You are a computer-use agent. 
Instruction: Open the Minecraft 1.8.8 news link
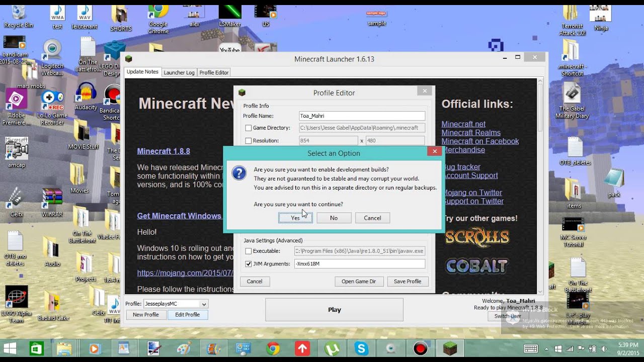(164, 151)
